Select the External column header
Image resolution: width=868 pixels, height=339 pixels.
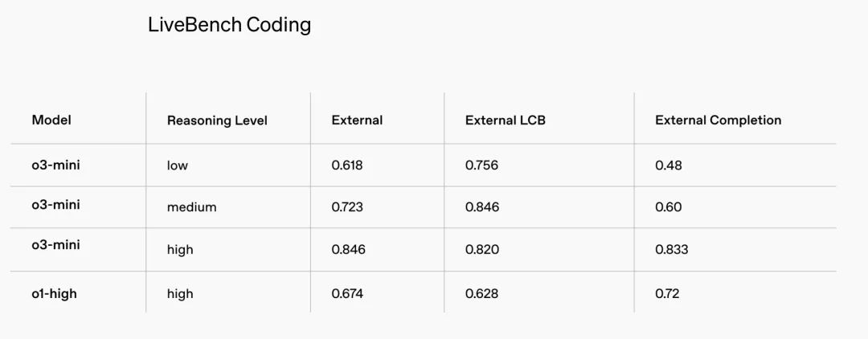tap(357, 120)
